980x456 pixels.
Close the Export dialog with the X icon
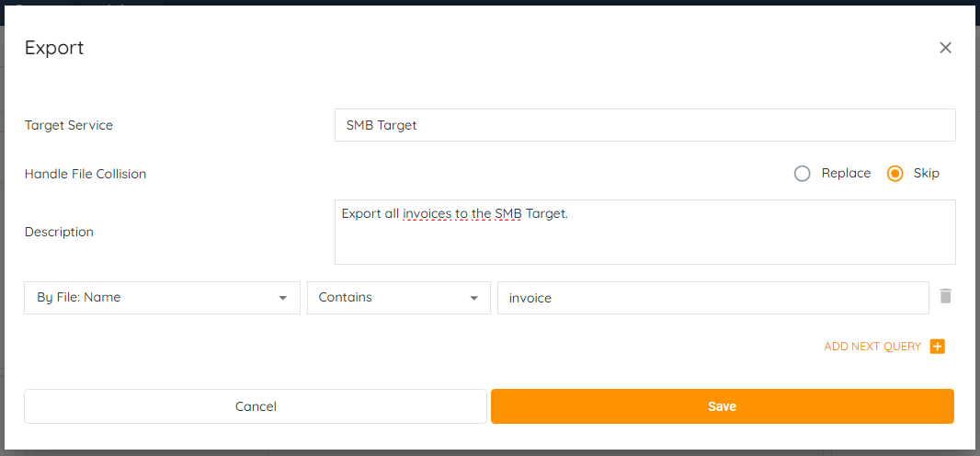[945, 48]
